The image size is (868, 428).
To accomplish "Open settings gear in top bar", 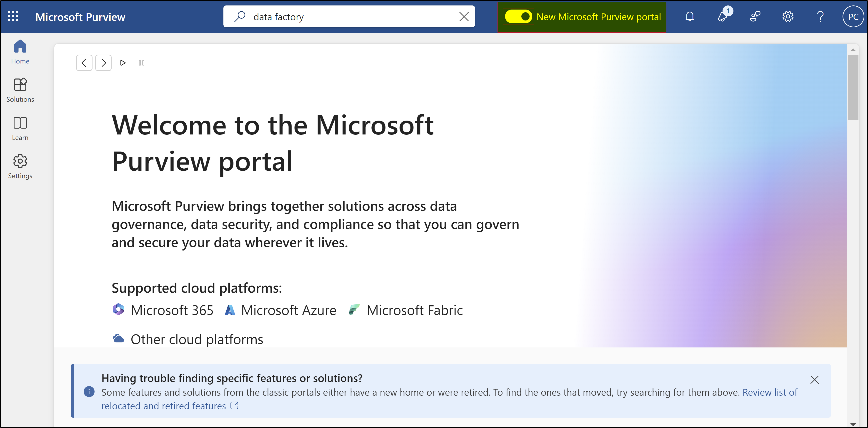I will tap(788, 17).
